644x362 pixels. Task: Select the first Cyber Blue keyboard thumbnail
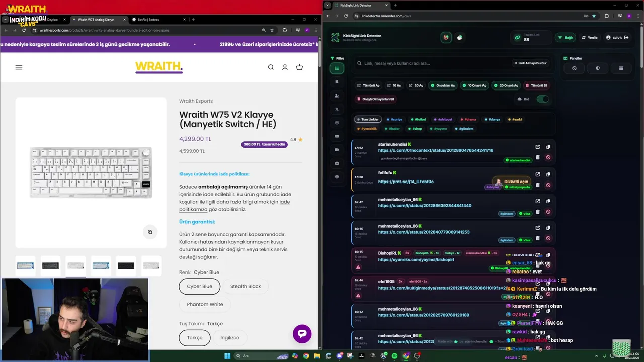26,266
